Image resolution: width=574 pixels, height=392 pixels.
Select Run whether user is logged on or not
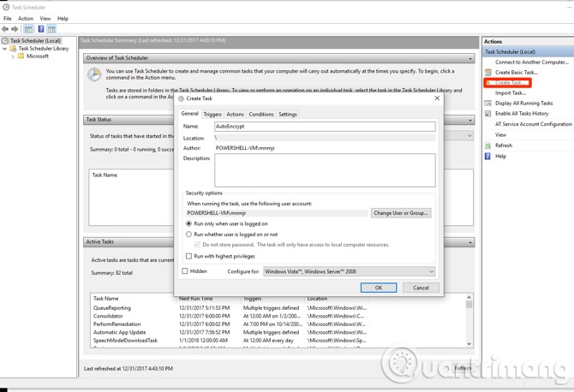pyautogui.click(x=188, y=234)
